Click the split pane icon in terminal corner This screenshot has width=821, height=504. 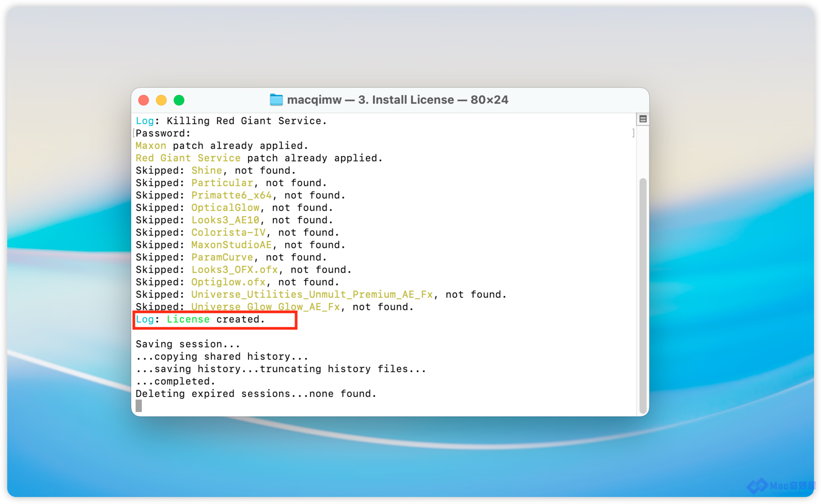643,119
